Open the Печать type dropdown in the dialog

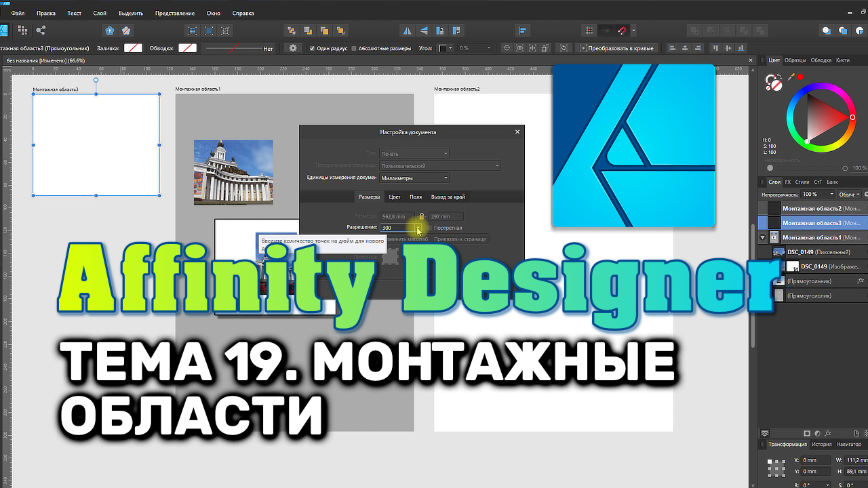414,154
